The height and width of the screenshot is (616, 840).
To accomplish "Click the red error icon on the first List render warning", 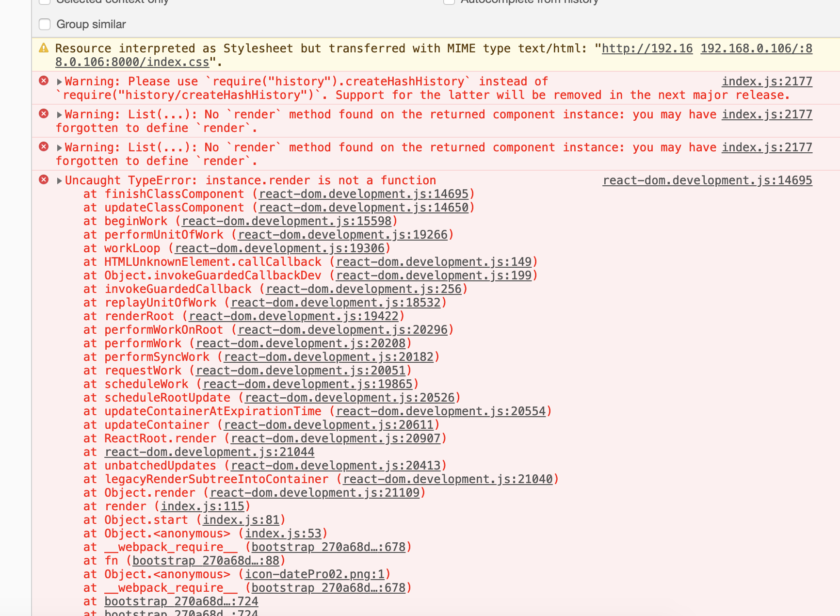I will pyautogui.click(x=43, y=114).
